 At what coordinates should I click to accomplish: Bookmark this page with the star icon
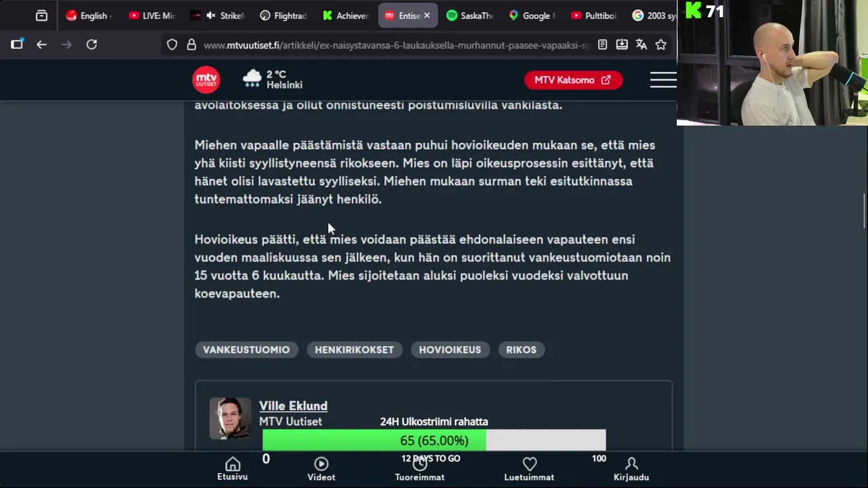[x=660, y=45]
